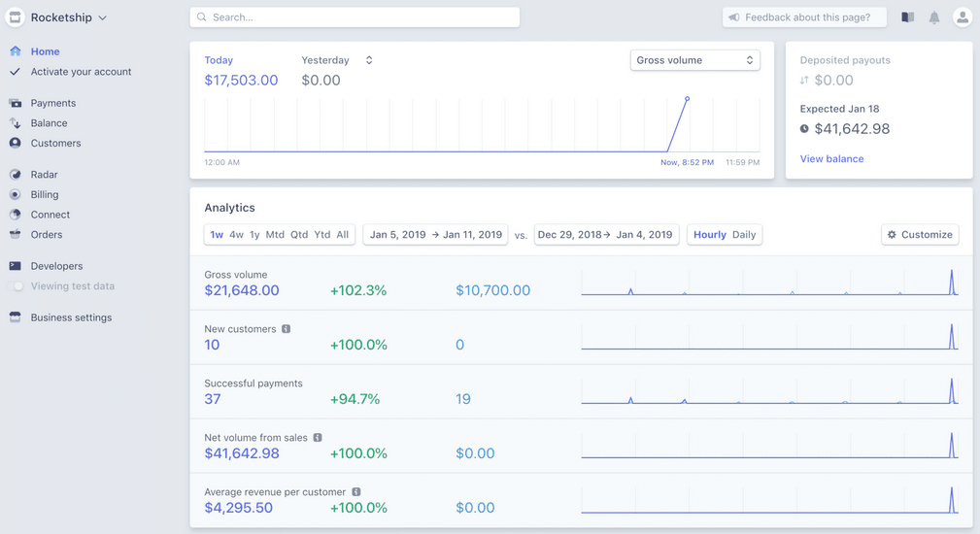The width and height of the screenshot is (980, 534).
Task: Switch chart granularity to Daily
Action: (744, 235)
